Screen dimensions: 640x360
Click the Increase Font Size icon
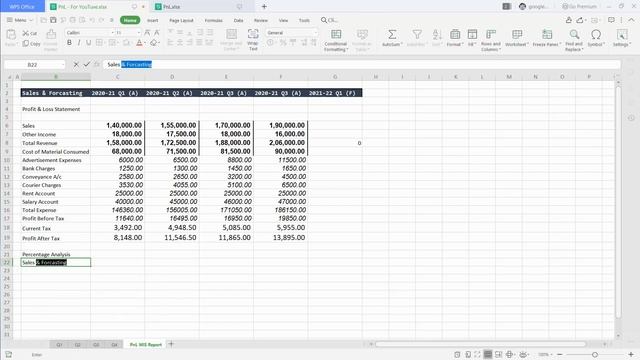[x=147, y=33]
